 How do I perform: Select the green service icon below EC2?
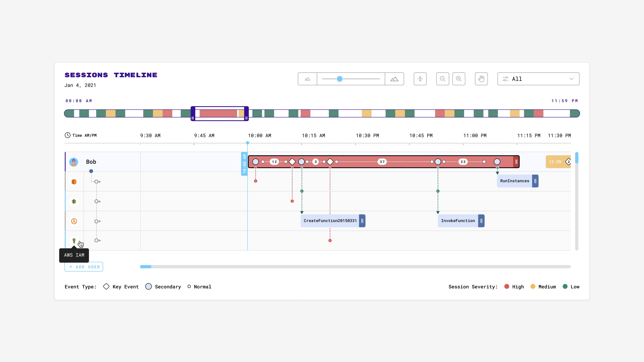[x=74, y=201]
